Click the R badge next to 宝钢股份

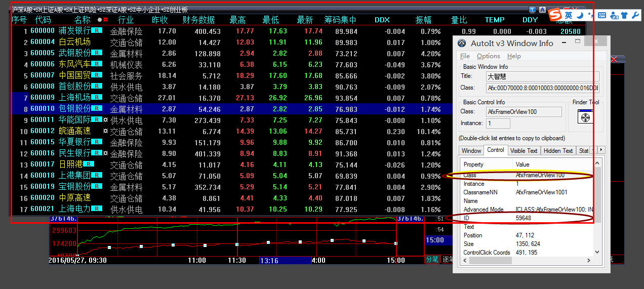(97, 187)
